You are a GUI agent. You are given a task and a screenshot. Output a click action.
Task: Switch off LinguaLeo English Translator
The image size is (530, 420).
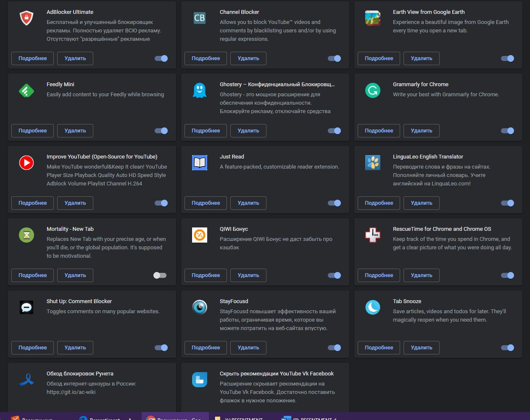click(x=508, y=203)
